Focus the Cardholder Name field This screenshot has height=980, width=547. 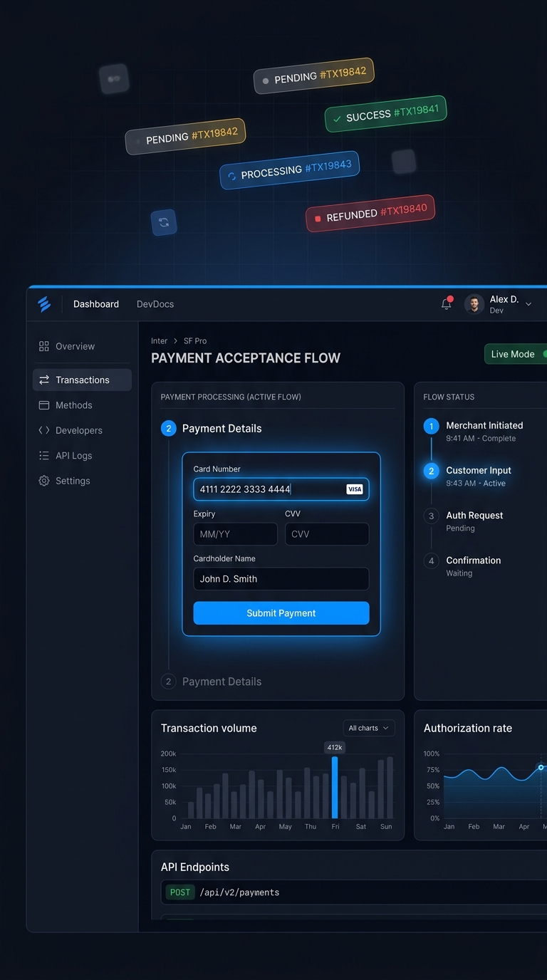click(281, 579)
